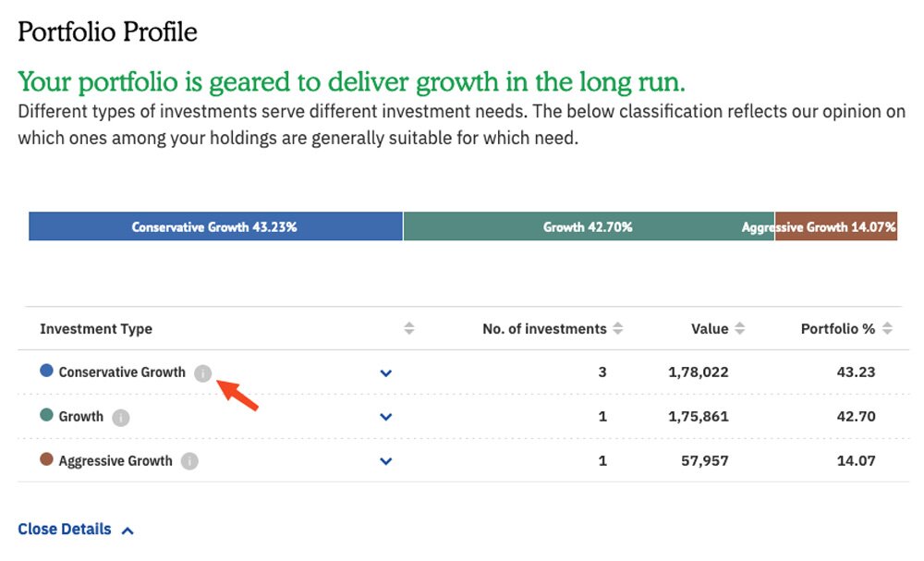
Task: Select the green Growth 42.70% bar segment
Action: coord(588,226)
